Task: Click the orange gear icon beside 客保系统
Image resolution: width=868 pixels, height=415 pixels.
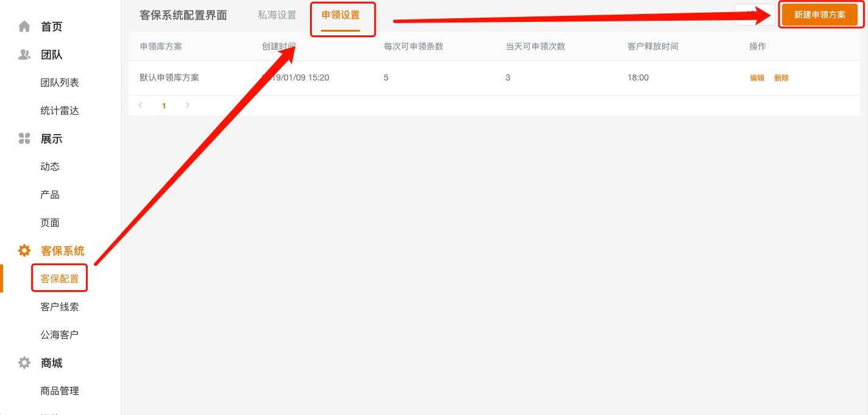Action: click(24, 250)
